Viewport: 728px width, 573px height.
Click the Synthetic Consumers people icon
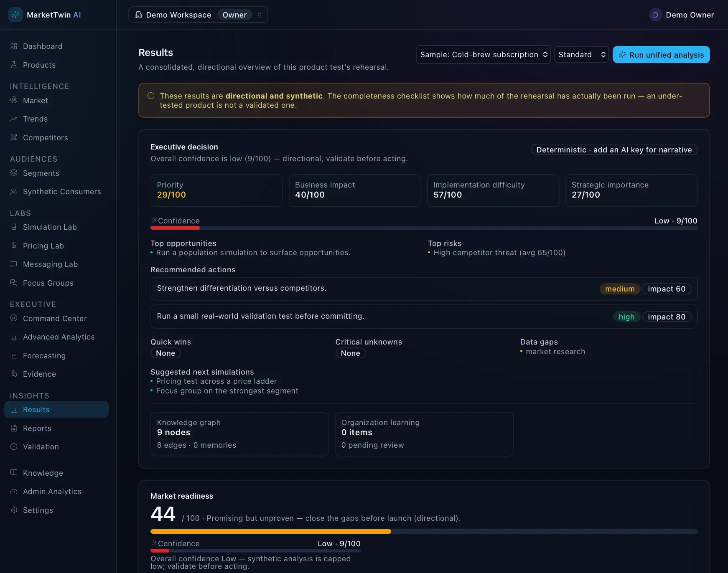[14, 192]
